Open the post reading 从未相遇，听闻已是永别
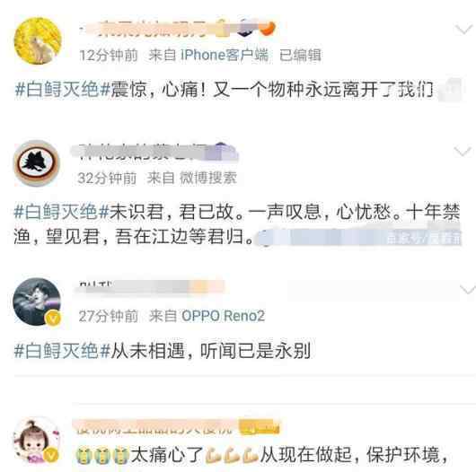The height and width of the screenshot is (472, 476). pos(163,351)
